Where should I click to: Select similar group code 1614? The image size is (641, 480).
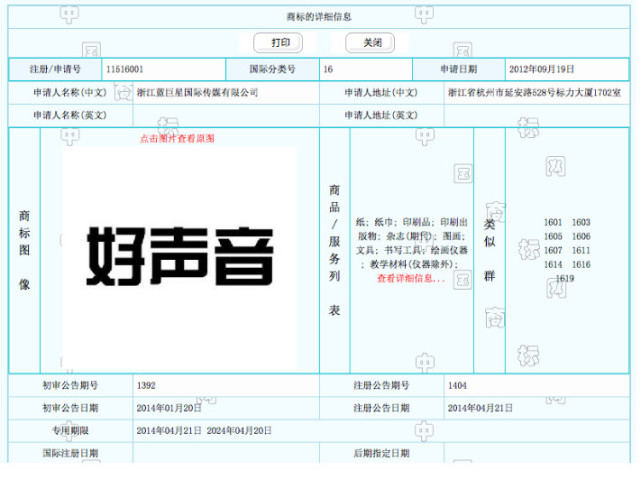click(x=553, y=265)
